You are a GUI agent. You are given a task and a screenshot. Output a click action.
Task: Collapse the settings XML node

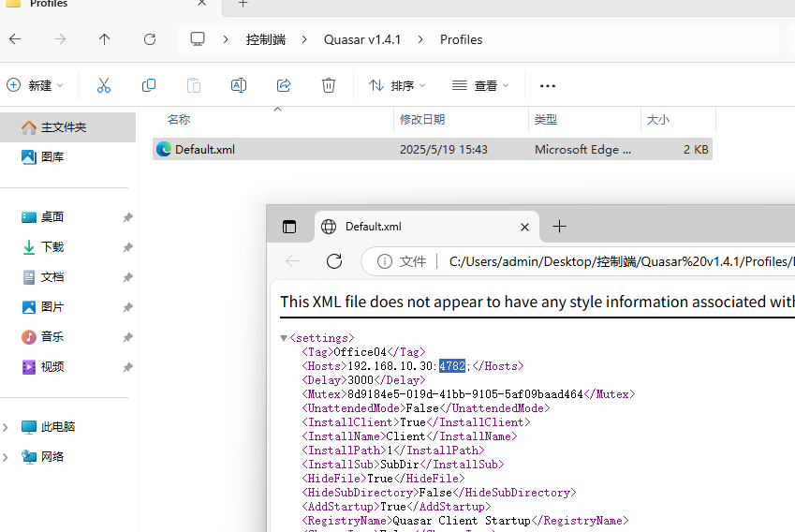tap(284, 338)
